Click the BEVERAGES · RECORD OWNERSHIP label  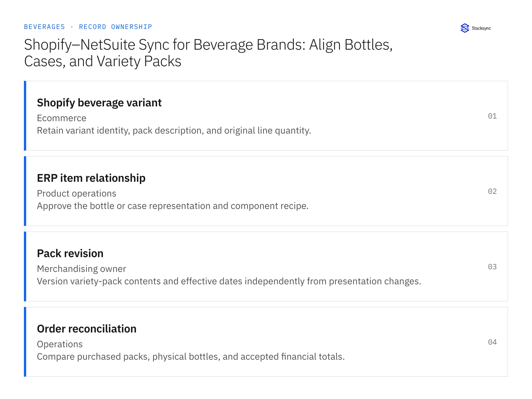88,27
